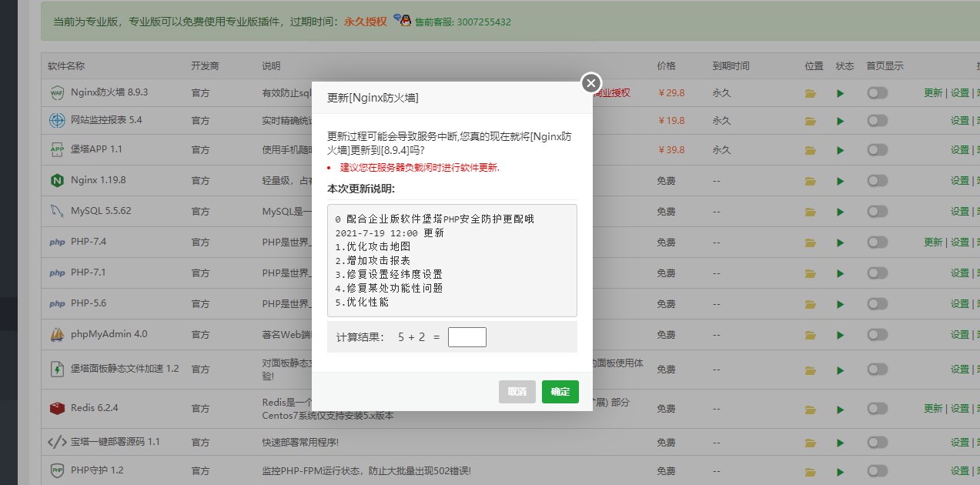This screenshot has height=485, width=980.
Task: Toggle 首页显示 switch for Redis 6.2.4
Action: pyautogui.click(x=877, y=408)
